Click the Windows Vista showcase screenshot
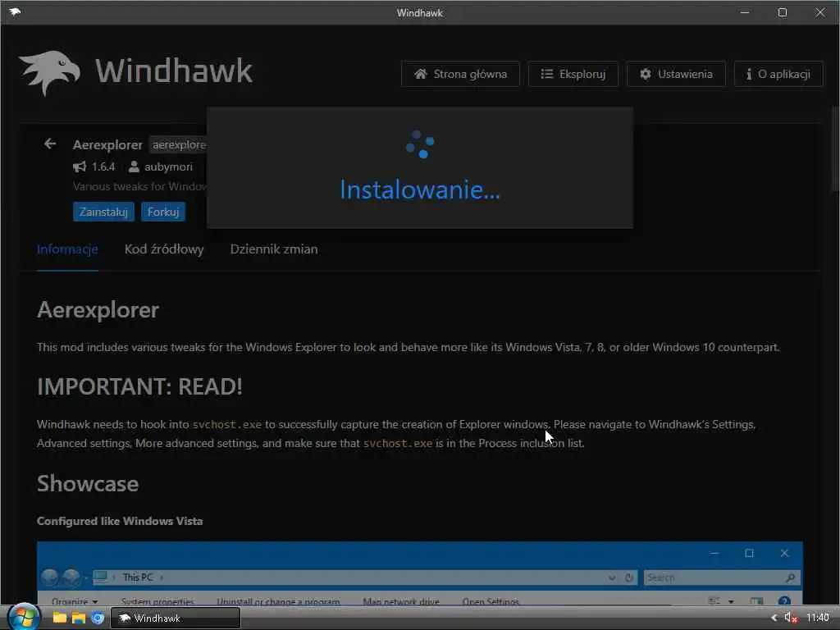This screenshot has height=630, width=840. [419, 573]
